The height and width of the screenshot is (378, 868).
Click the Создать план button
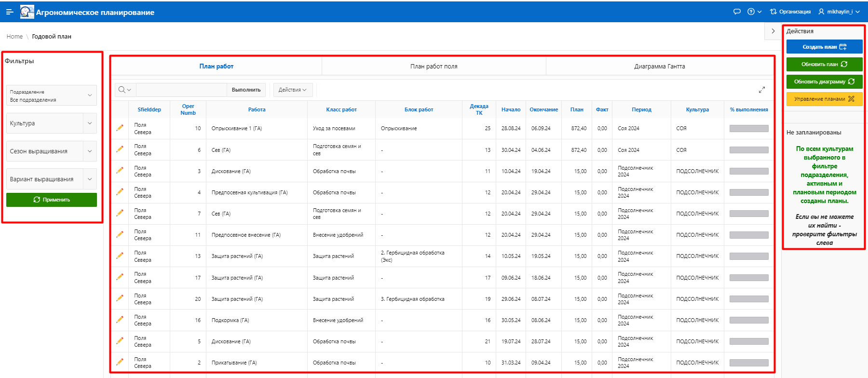[824, 47]
